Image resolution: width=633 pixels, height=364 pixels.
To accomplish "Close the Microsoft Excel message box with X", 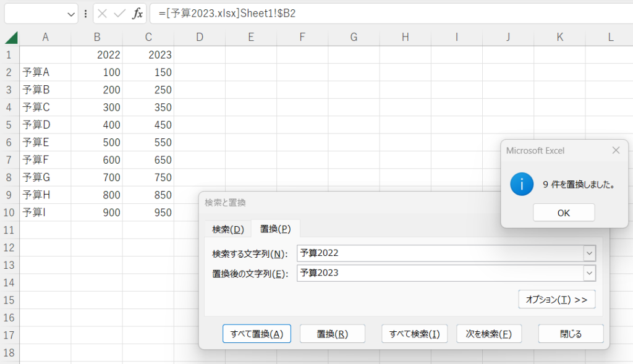I will coord(616,150).
